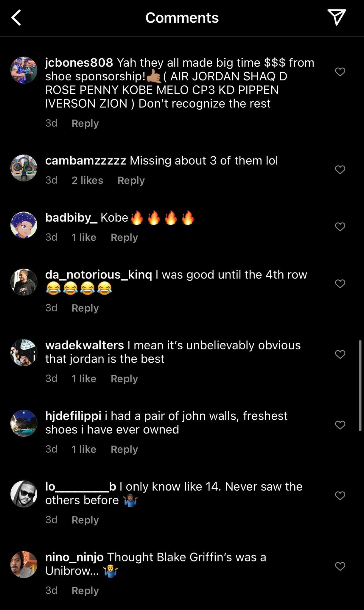Tap the share paper plane icon
Viewport: 364px width, 610px height.
[x=336, y=17]
